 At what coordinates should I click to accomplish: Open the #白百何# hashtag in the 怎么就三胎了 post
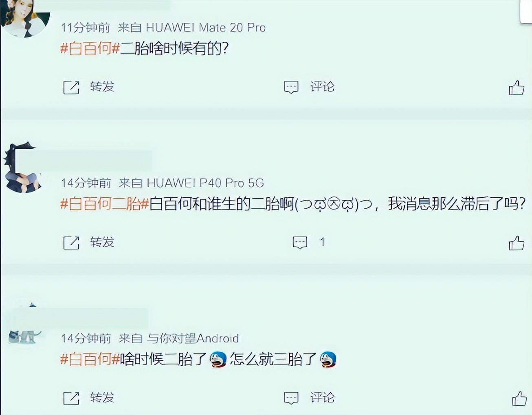[x=90, y=359]
